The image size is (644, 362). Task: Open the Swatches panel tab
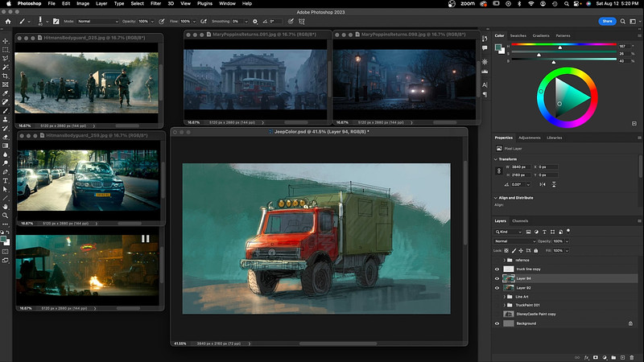pyautogui.click(x=518, y=35)
